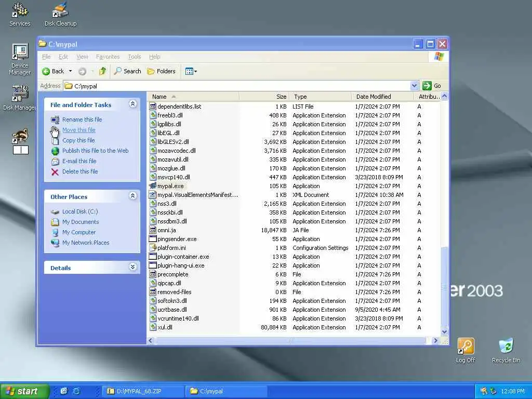Select the mozglue.dll file icon
This screenshot has height=399, width=532.
tap(153, 168)
